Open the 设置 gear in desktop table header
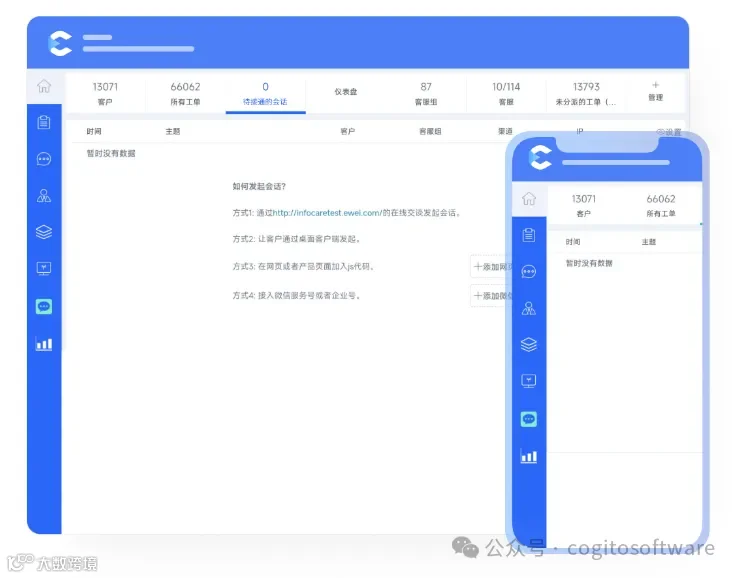Screen dimensions: 739x578 click(669, 132)
